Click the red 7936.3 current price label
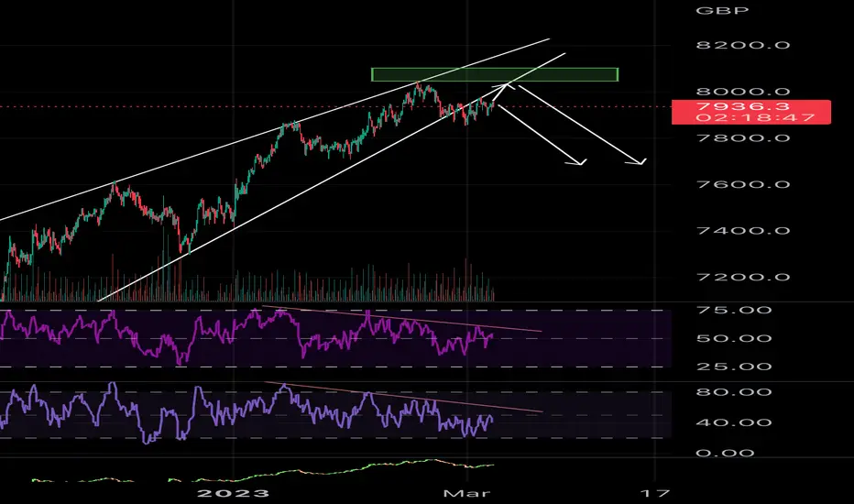Viewport: 854px width, 504px height. (751, 112)
